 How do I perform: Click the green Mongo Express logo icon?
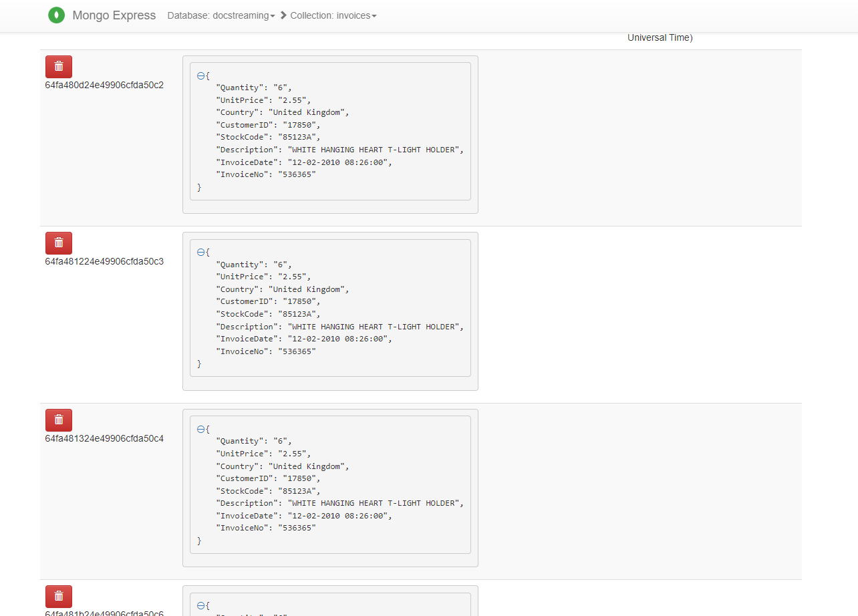click(x=56, y=15)
